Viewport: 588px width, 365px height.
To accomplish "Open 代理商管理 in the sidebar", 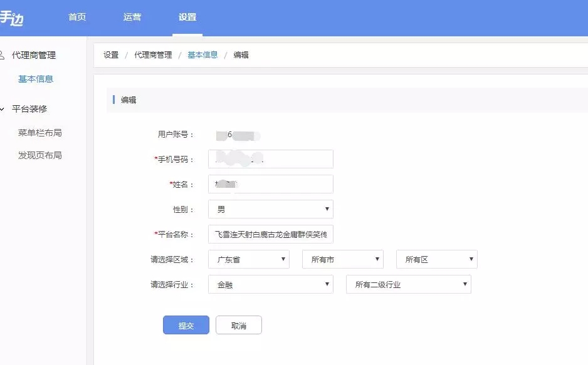I will (34, 55).
